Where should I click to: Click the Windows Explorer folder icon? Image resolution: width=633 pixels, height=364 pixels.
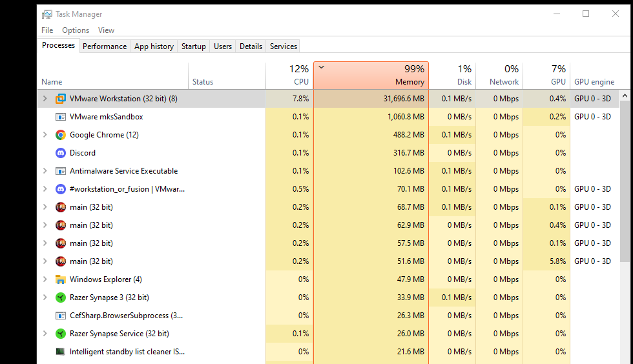[x=61, y=279]
